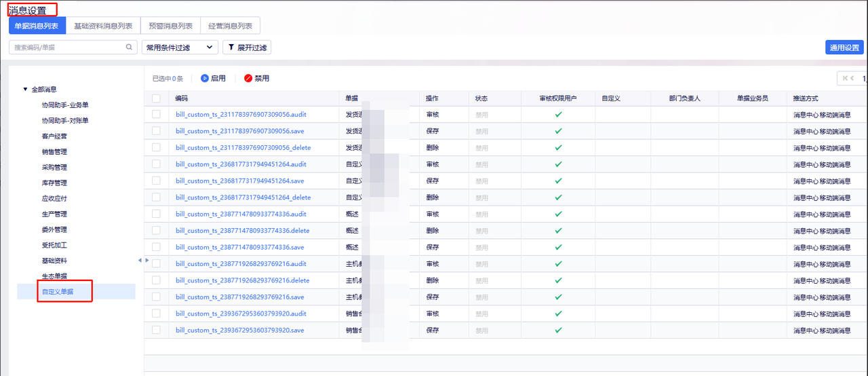Select 受托加工 tree item
The height and width of the screenshot is (376, 868).
[x=54, y=246]
